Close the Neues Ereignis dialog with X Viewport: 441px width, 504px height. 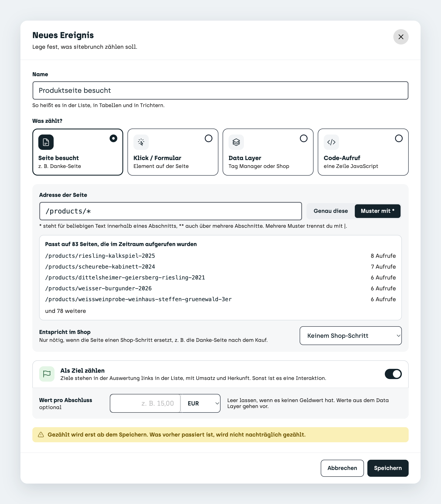[401, 37]
